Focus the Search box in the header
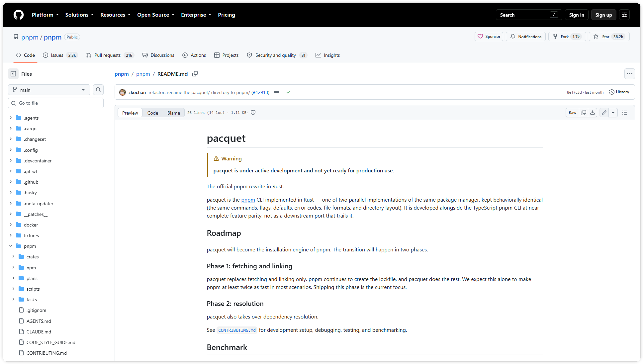 (x=529, y=15)
